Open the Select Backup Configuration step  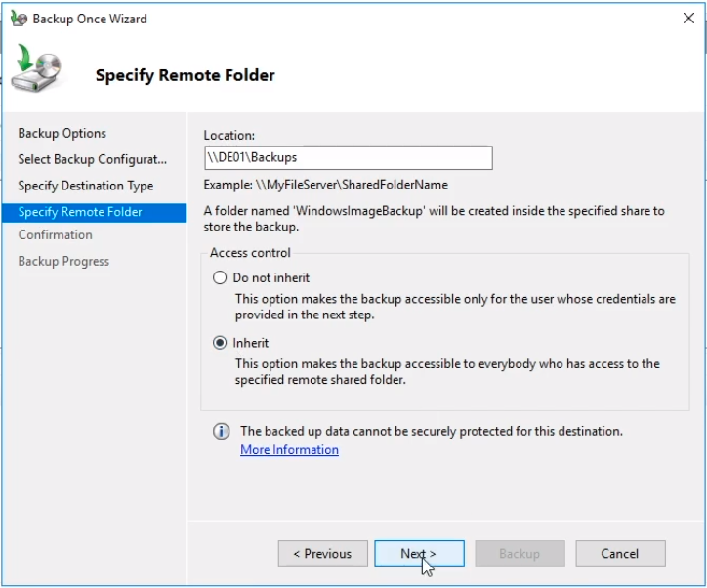(x=93, y=159)
